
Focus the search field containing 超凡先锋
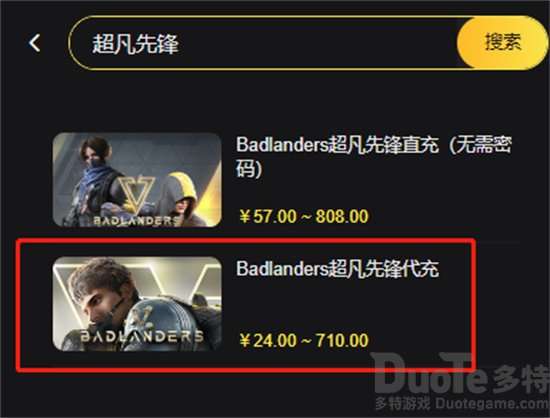click(263, 43)
